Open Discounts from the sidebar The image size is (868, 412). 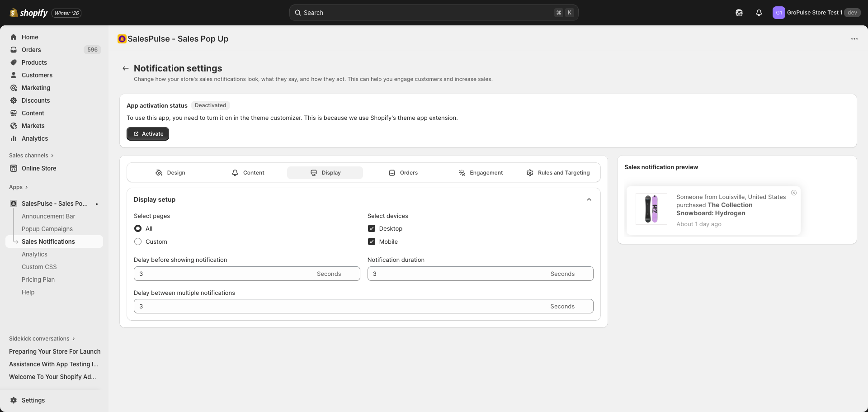[x=36, y=100]
